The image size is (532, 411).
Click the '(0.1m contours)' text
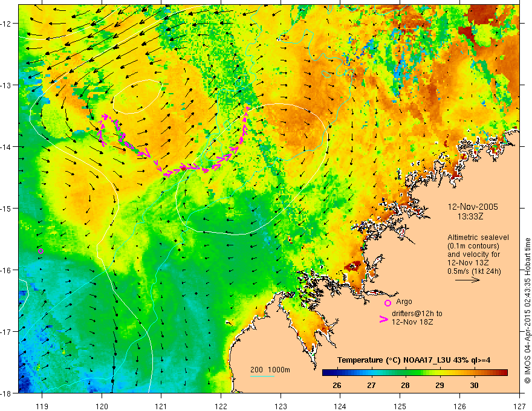pos(473,246)
